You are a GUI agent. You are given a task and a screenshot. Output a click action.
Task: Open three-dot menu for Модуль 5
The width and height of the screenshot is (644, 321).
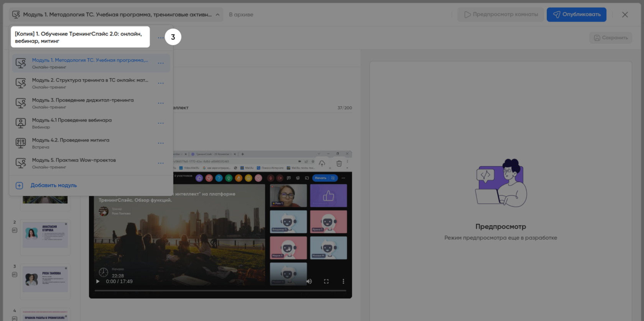tap(161, 163)
